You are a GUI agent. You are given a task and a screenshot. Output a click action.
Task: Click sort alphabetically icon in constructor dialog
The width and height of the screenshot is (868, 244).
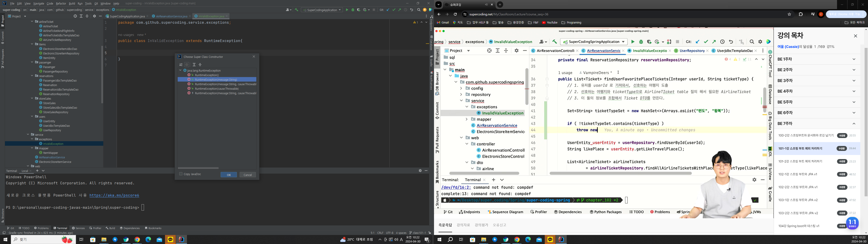click(181, 65)
